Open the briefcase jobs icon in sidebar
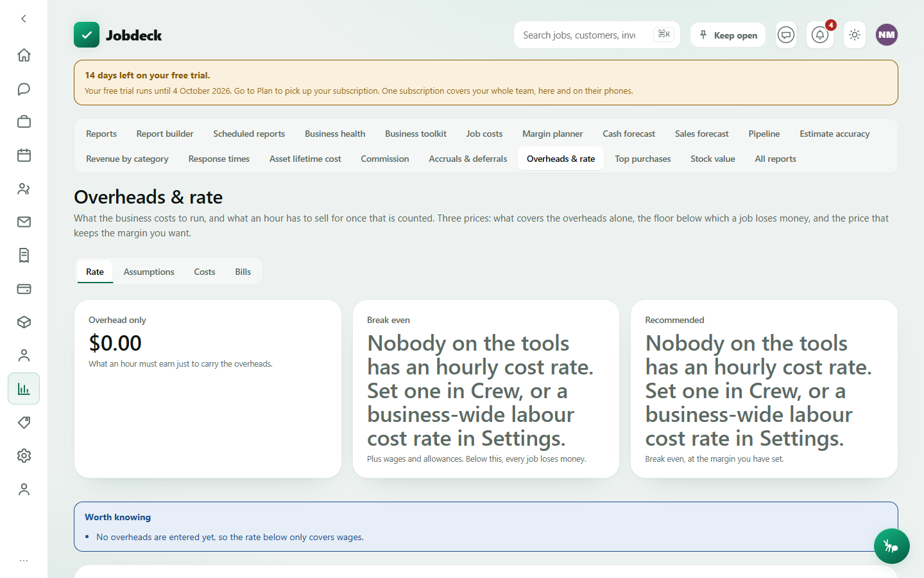Image resolution: width=924 pixels, height=578 pixels. [24, 122]
